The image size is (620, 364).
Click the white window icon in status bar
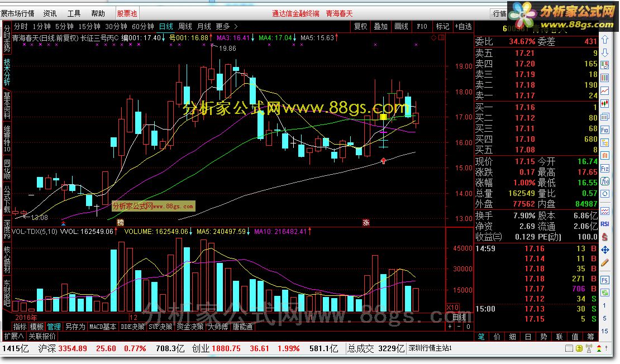569,348
